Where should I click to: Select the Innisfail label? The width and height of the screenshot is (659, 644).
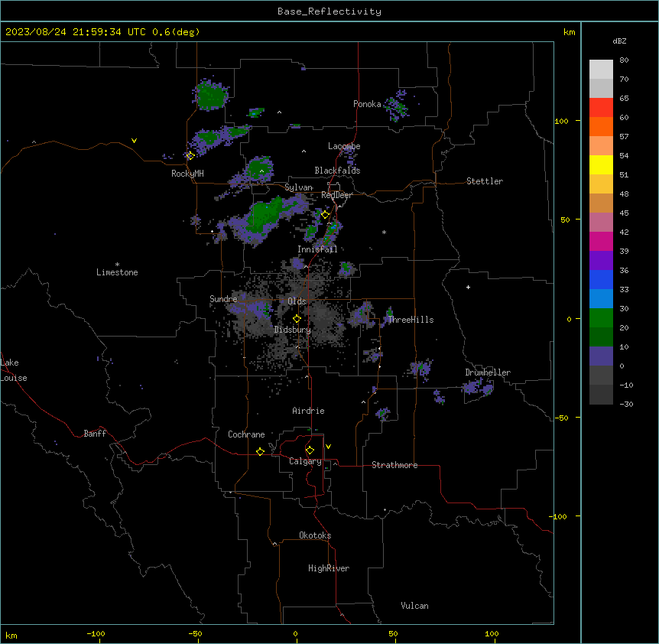tap(317, 249)
